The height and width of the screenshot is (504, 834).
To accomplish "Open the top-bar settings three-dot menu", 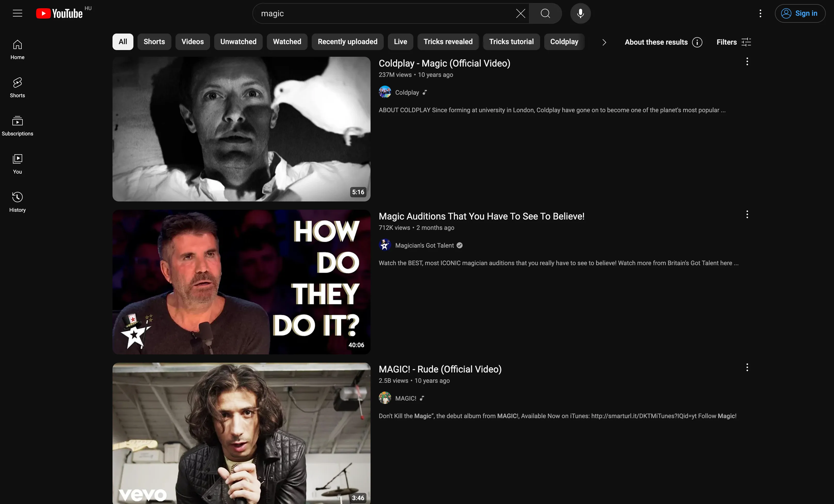I will click(760, 13).
